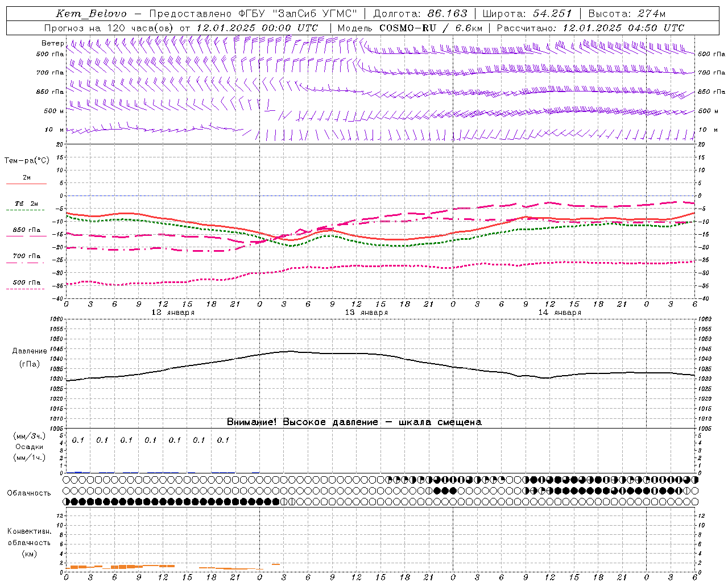Click the Широта: 54.251 value
Viewport: 728px width, 582px height.
[x=527, y=14]
